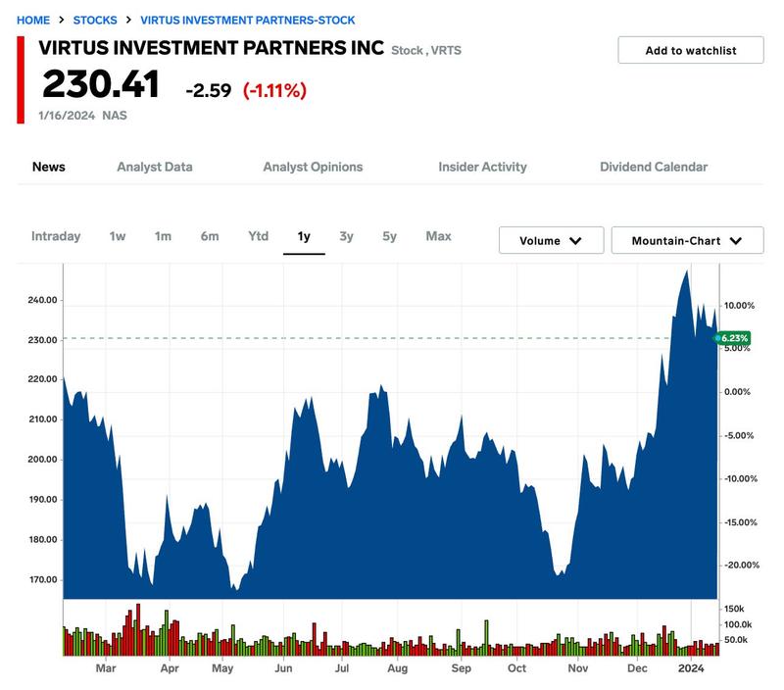The width and height of the screenshot is (784, 690).
Task: Select the 1w chart range
Action: [118, 236]
